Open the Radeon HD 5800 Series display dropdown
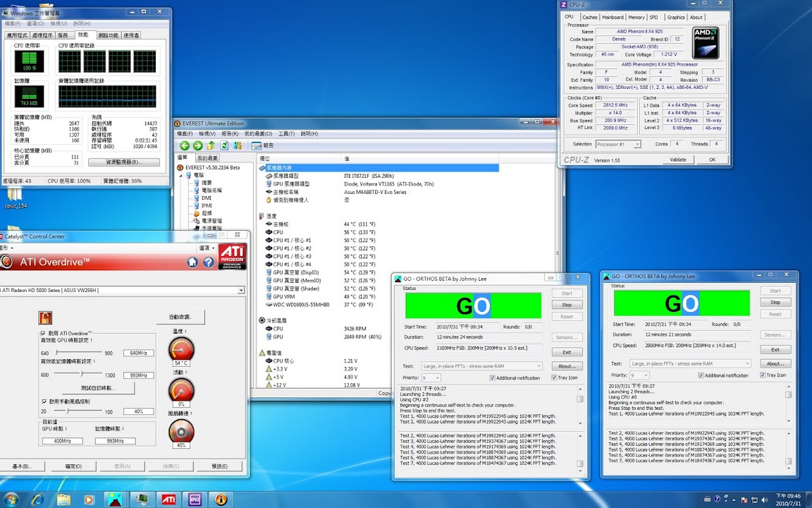This screenshot has height=508, width=812. [x=241, y=290]
